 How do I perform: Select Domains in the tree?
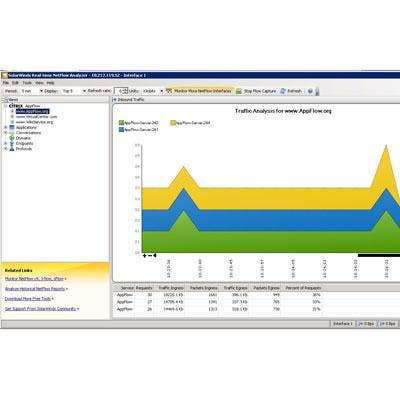[x=23, y=138]
